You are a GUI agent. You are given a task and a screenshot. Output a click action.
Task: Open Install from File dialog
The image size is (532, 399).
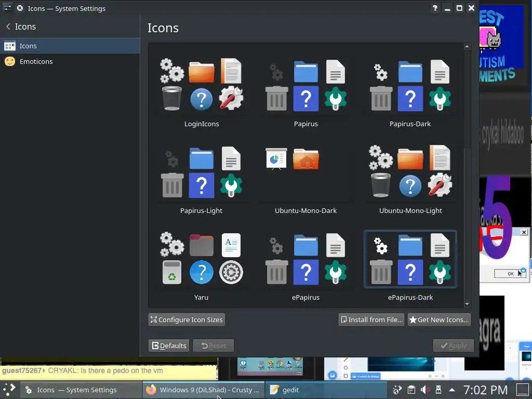[371, 320]
